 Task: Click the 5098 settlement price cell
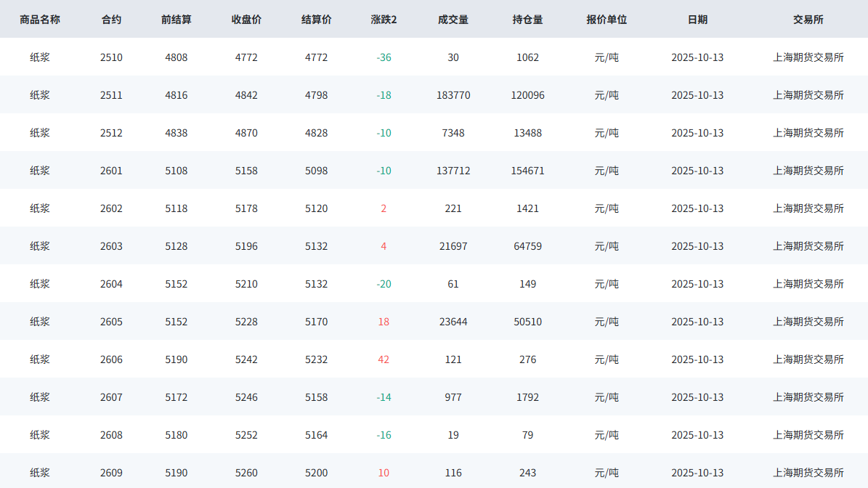click(x=316, y=171)
